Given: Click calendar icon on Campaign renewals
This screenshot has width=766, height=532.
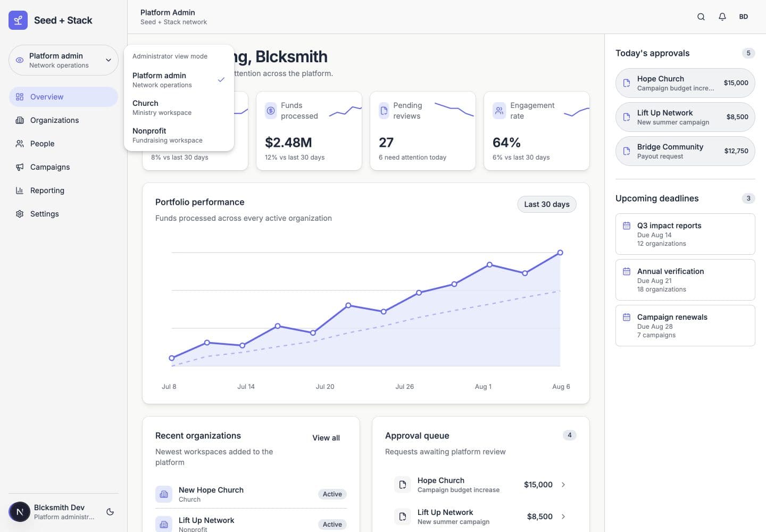Looking at the screenshot, I should (x=627, y=317).
